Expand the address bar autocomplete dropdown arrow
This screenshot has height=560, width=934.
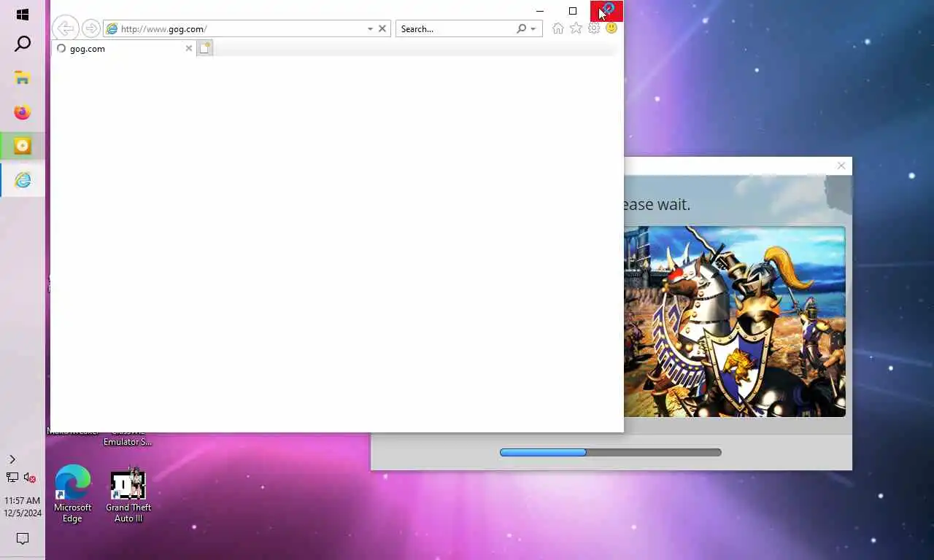point(370,28)
